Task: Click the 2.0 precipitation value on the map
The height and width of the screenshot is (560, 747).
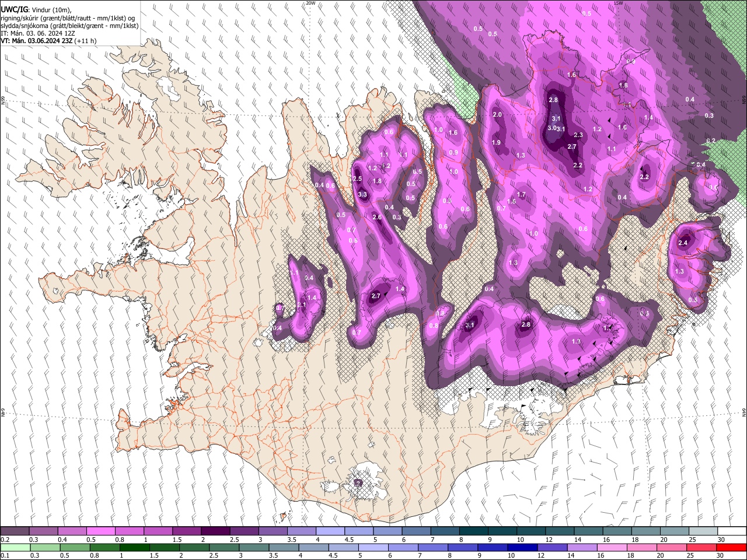Action: click(497, 114)
